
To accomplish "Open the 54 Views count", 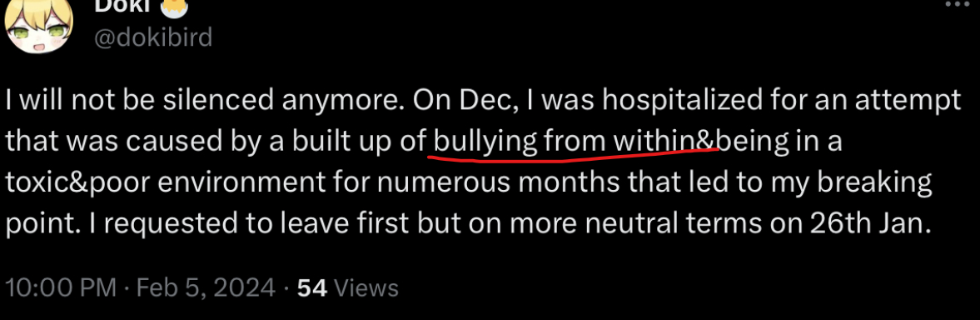I will click(347, 288).
